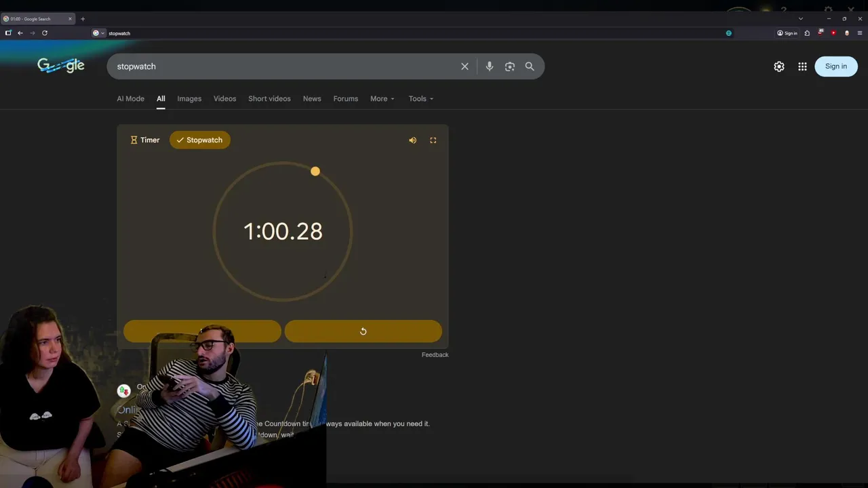Screen dimensions: 868x488
Task: Open the News results tab
Action: 312,99
